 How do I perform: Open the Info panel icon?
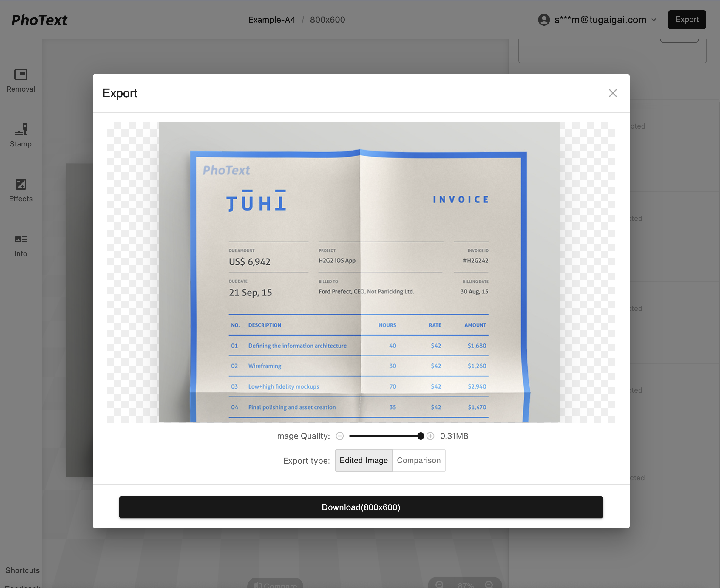point(21,239)
